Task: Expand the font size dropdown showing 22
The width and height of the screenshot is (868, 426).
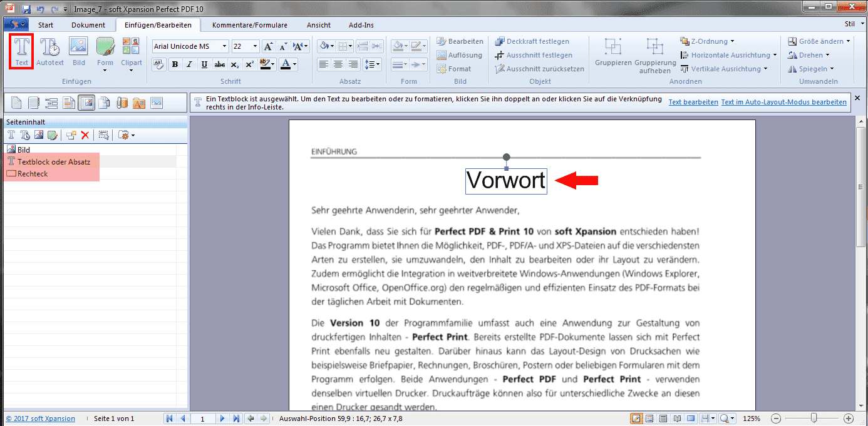Action: point(255,46)
